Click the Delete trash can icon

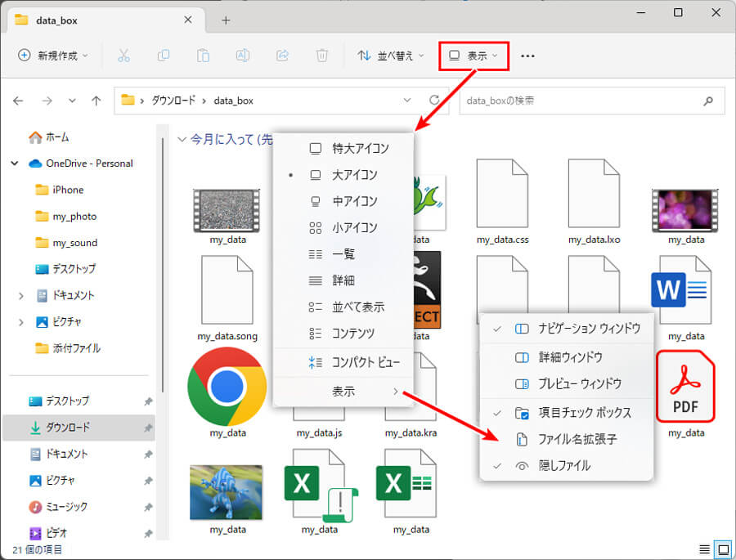coord(322,56)
